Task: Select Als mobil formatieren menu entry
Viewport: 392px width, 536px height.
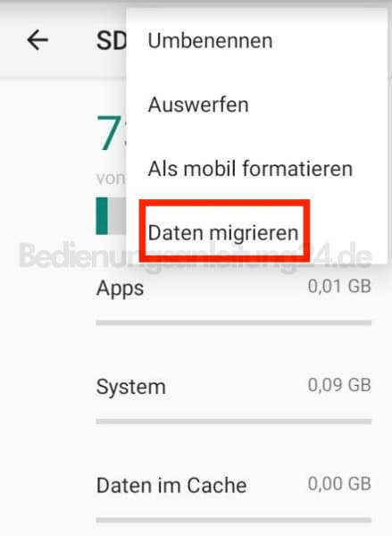Action: click(x=250, y=169)
